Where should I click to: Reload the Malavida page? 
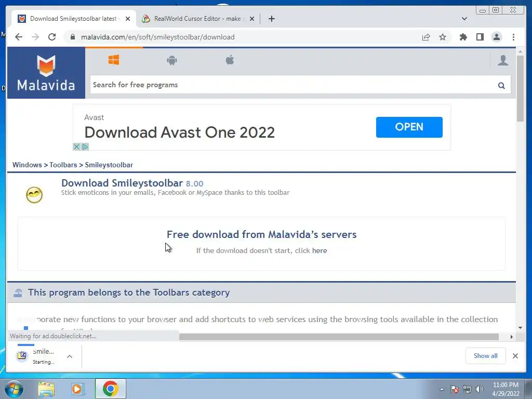coord(52,37)
